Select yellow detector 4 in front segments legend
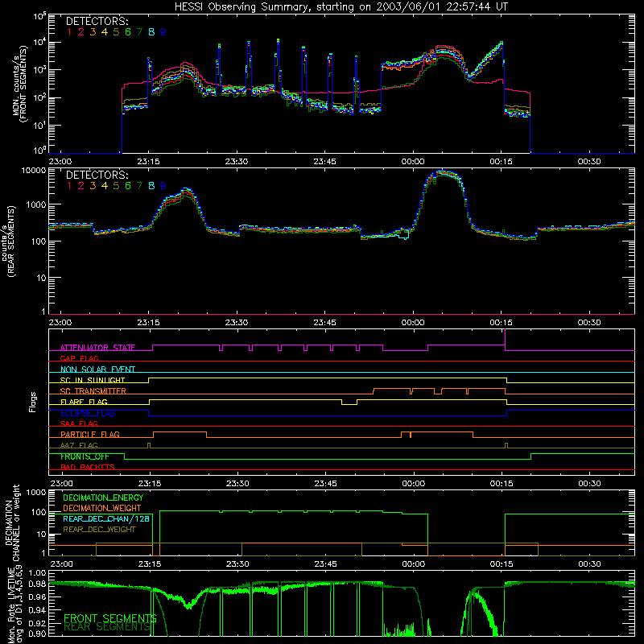 pyautogui.click(x=105, y=32)
